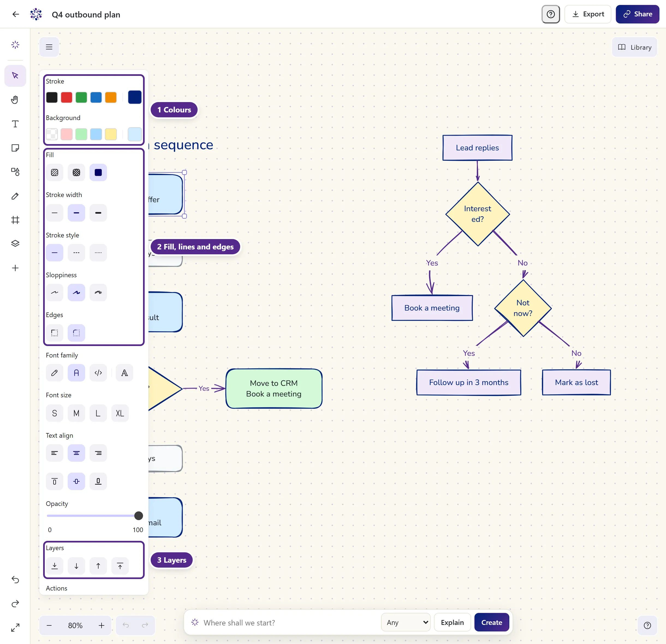Select the sticky note tool
Screen dimensions: 666x644
(15, 148)
